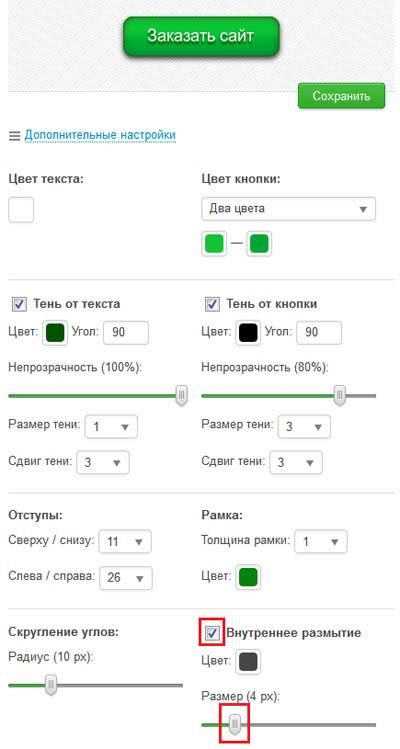Pick the first light-green button gradient color
The height and width of the screenshot is (749, 400).
click(214, 244)
